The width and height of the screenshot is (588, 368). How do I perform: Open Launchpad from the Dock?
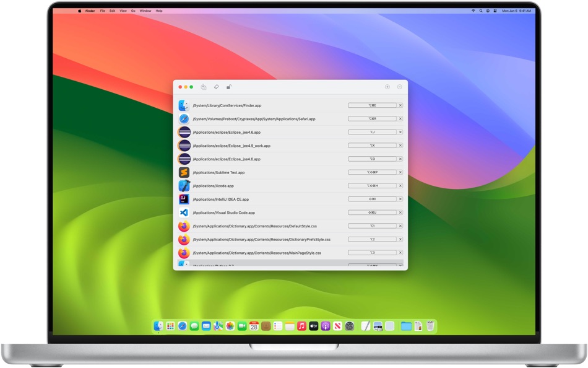click(170, 326)
